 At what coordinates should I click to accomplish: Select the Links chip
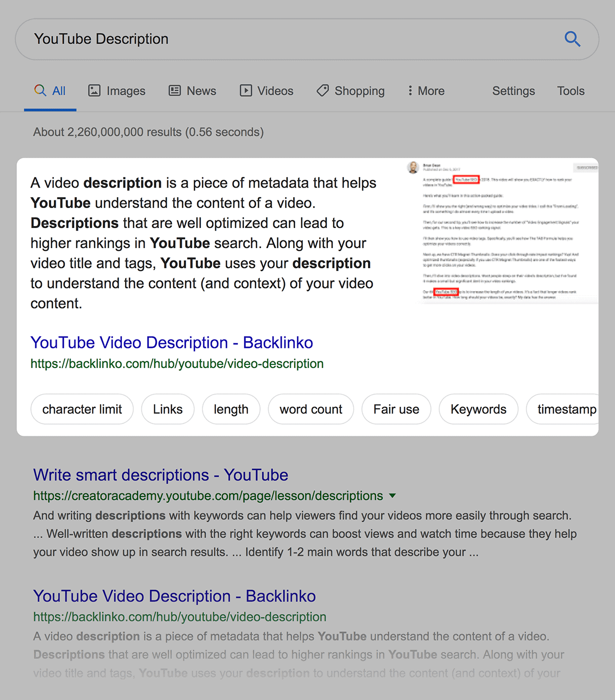point(168,409)
